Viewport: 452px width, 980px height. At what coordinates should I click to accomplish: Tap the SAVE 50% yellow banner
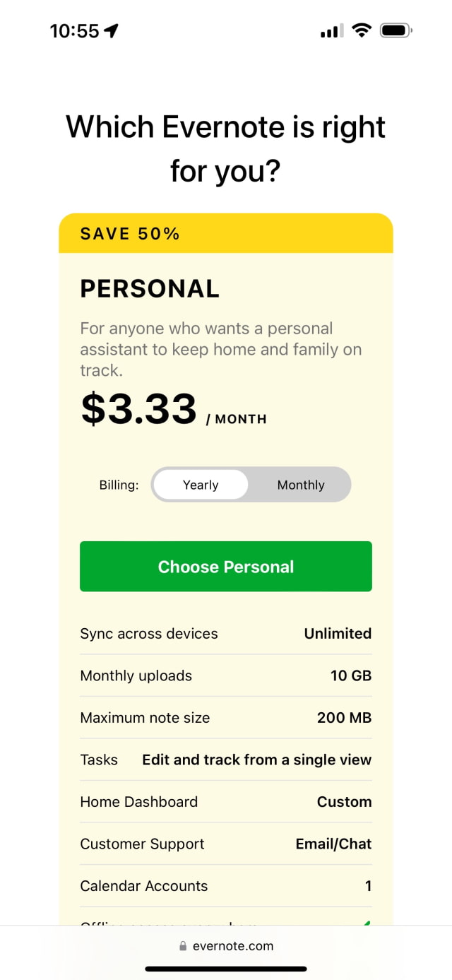pos(226,233)
